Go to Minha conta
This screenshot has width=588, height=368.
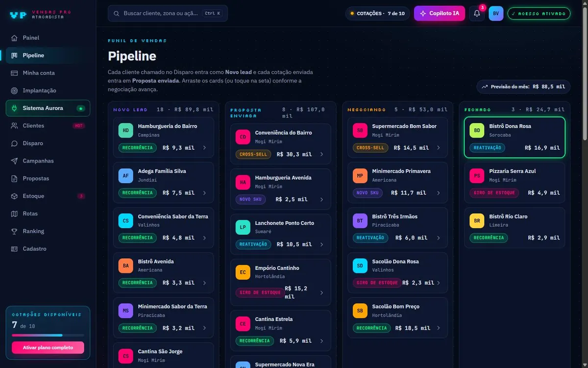[x=48, y=73]
